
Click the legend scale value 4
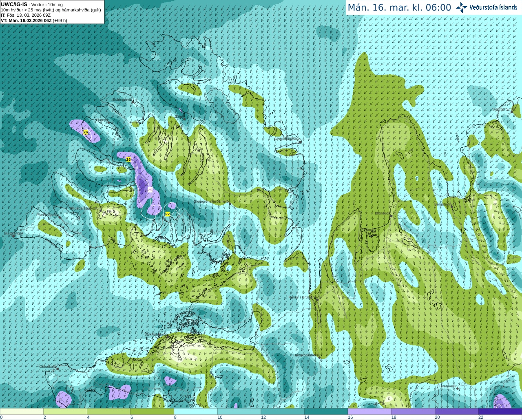pyautogui.click(x=88, y=417)
